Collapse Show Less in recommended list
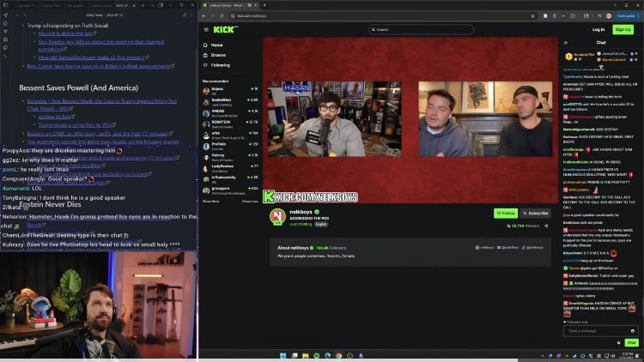Screen dimensions: 644x362 point(250,202)
